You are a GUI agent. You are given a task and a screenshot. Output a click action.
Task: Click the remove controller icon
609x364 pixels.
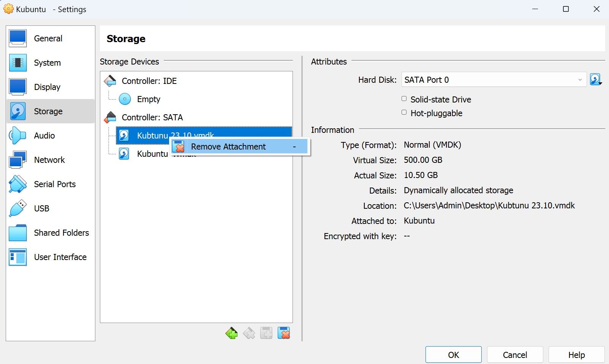249,333
